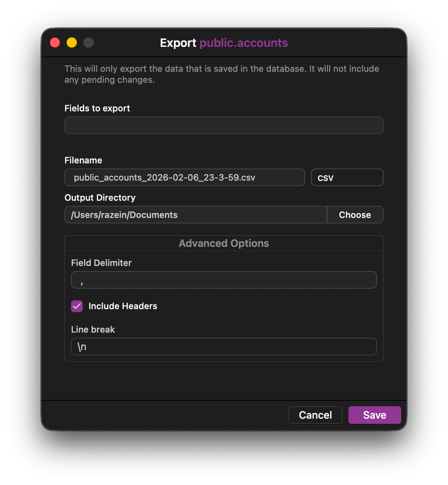Minimize the export window

[72, 42]
